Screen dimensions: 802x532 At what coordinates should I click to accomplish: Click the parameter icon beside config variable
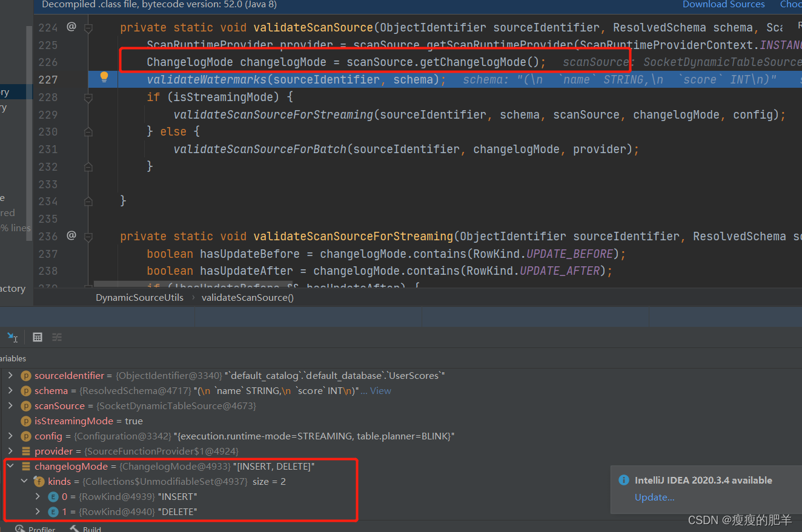tap(26, 436)
